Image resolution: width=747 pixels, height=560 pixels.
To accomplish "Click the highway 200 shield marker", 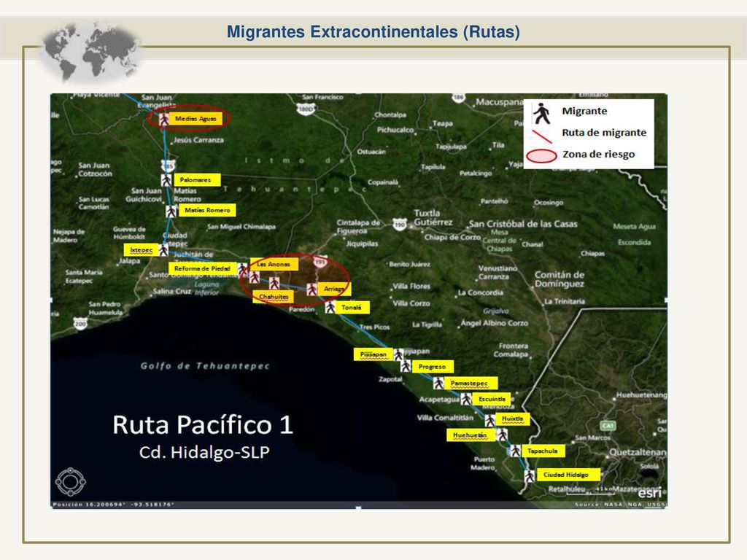I will coord(80,324).
